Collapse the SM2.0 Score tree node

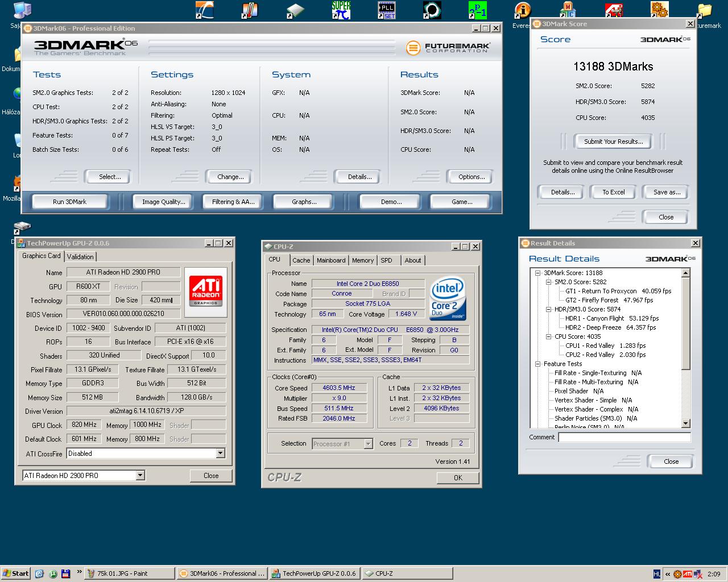(x=548, y=282)
